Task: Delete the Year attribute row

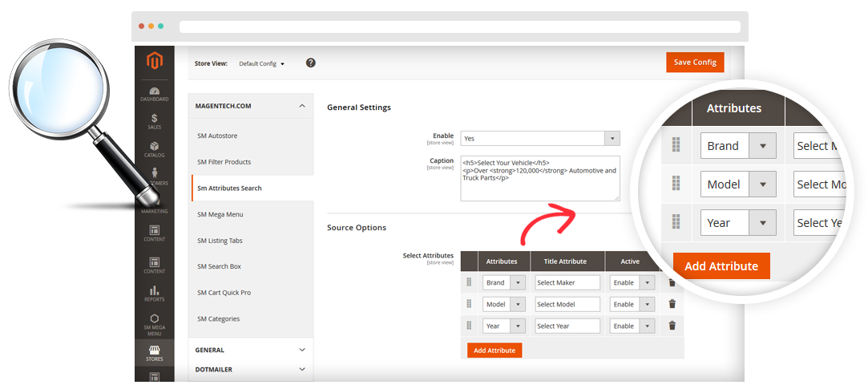Action: (x=672, y=326)
